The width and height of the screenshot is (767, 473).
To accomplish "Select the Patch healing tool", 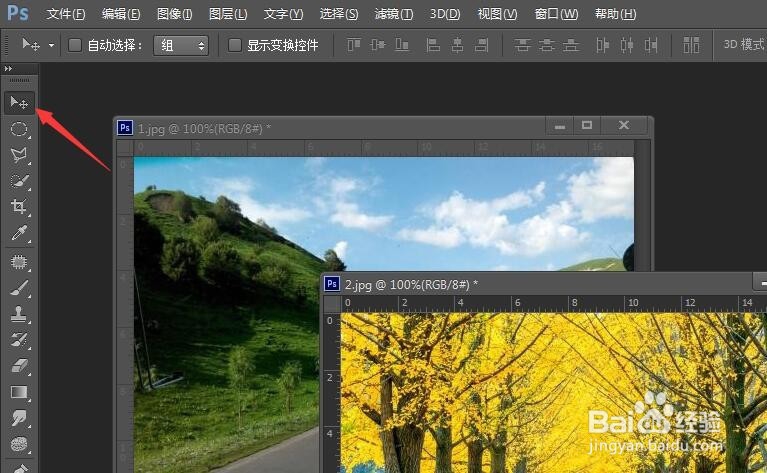I will coord(19,262).
